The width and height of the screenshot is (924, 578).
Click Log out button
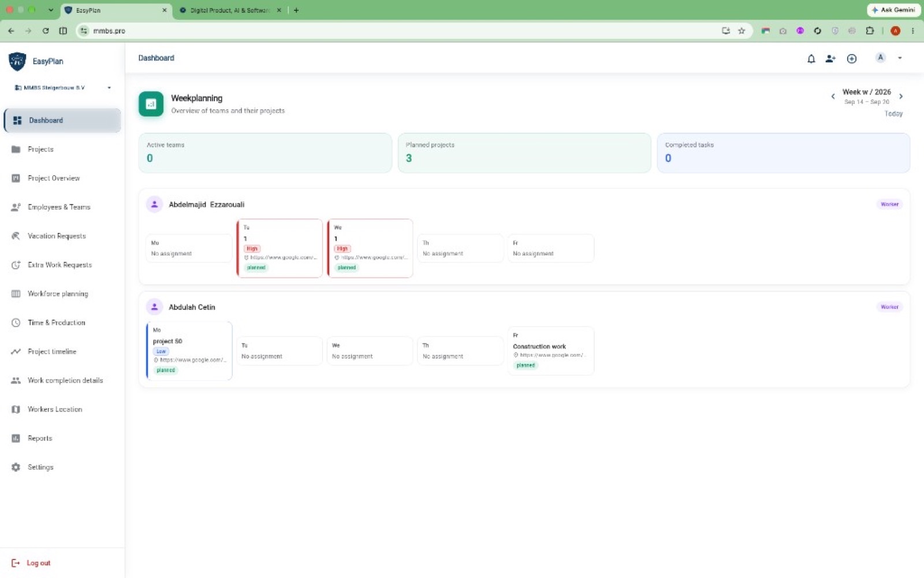pos(31,563)
